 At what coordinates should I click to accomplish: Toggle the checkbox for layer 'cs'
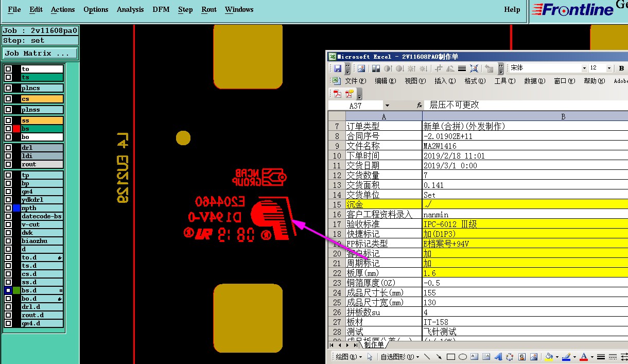tap(8, 99)
